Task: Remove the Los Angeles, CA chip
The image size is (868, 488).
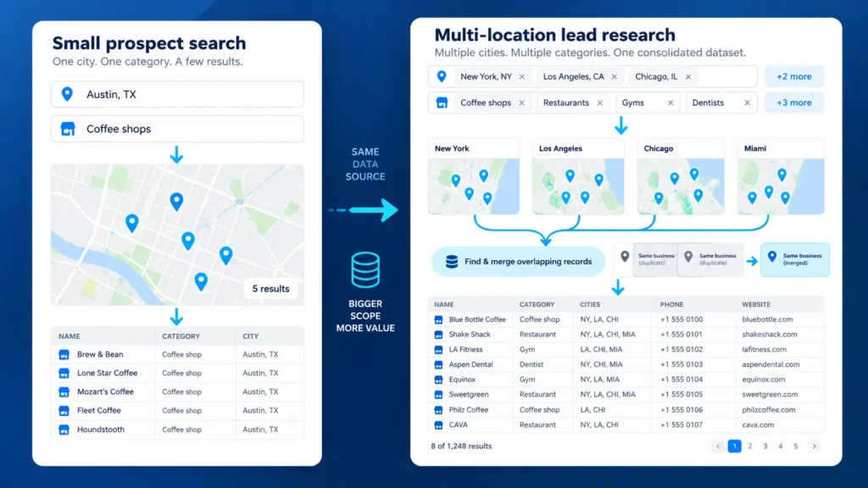Action: 615,77
